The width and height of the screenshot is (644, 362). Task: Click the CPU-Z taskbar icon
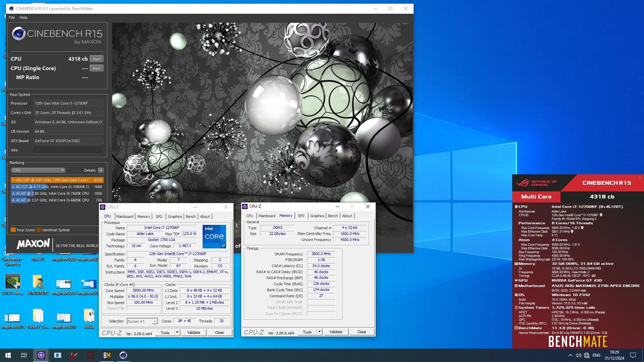(x=41, y=355)
